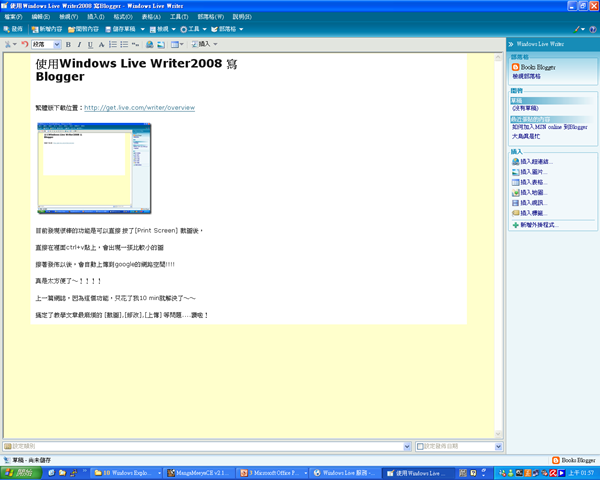Click the red undo arrow icon
The width and height of the screenshot is (600, 480).
point(24,44)
